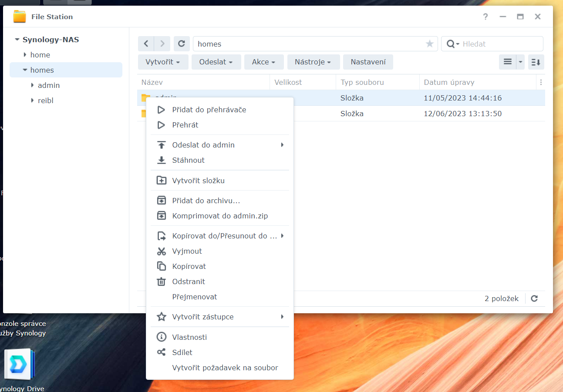Open the Nástroje dropdown button
Image resolution: width=563 pixels, height=392 pixels.
tap(313, 62)
